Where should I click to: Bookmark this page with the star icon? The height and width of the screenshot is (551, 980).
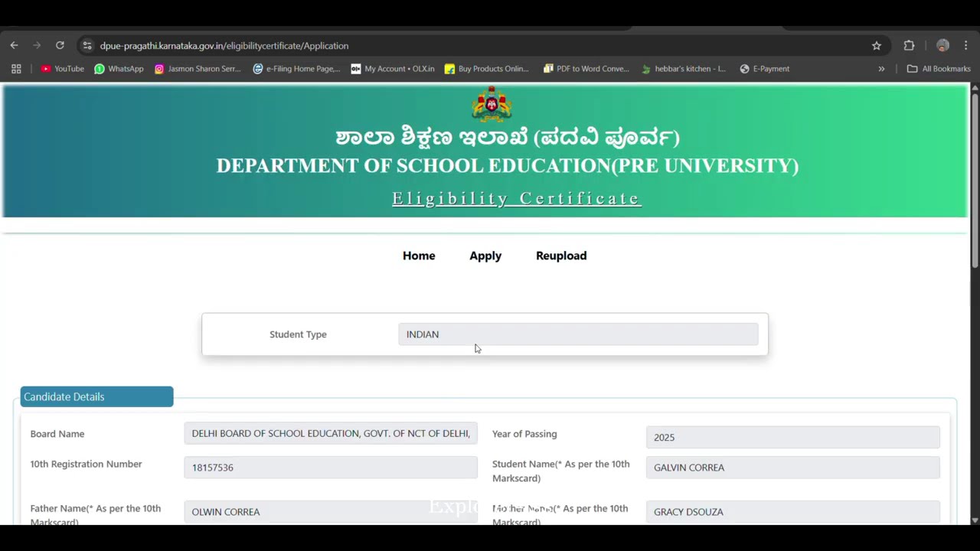(x=877, y=46)
